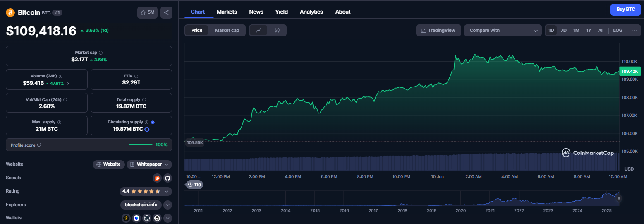The image size is (644, 224).
Task: Open the padlock wallet icon
Action: pos(157,218)
